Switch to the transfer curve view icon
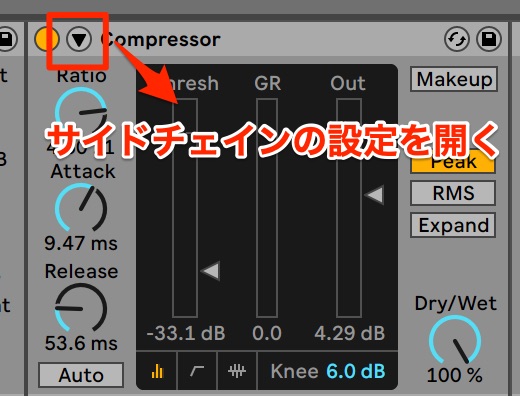The height and width of the screenshot is (396, 520). coord(197,371)
